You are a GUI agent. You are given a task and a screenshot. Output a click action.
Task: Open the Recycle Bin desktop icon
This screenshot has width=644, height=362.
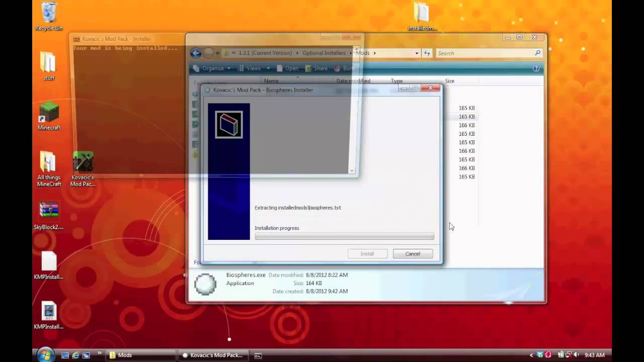(x=49, y=17)
